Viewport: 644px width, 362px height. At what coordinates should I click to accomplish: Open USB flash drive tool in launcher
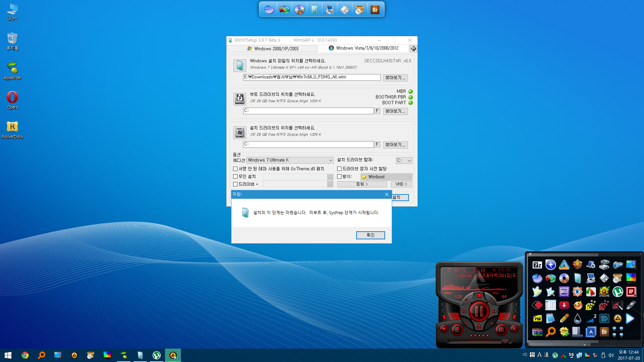click(x=631, y=305)
